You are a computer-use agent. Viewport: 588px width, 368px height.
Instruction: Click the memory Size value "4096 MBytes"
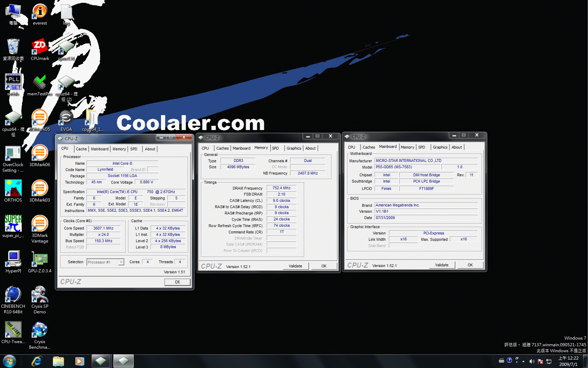[238, 167]
